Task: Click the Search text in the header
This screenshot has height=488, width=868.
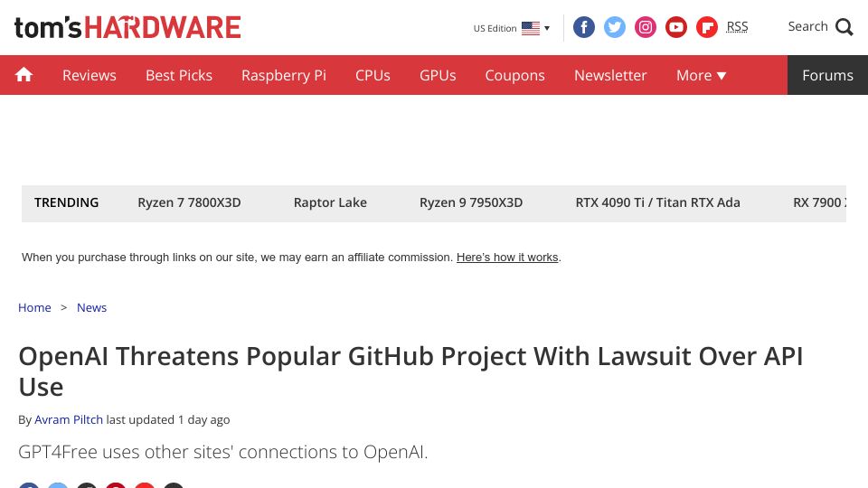Action: [807, 26]
